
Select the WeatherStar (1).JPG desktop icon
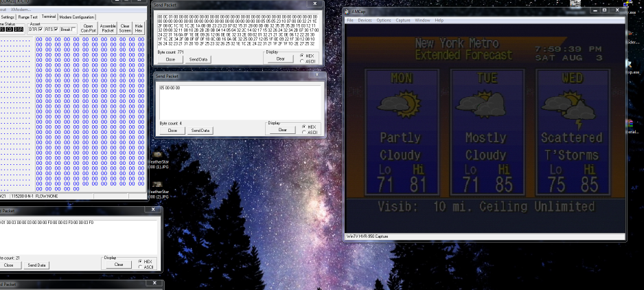158,159
